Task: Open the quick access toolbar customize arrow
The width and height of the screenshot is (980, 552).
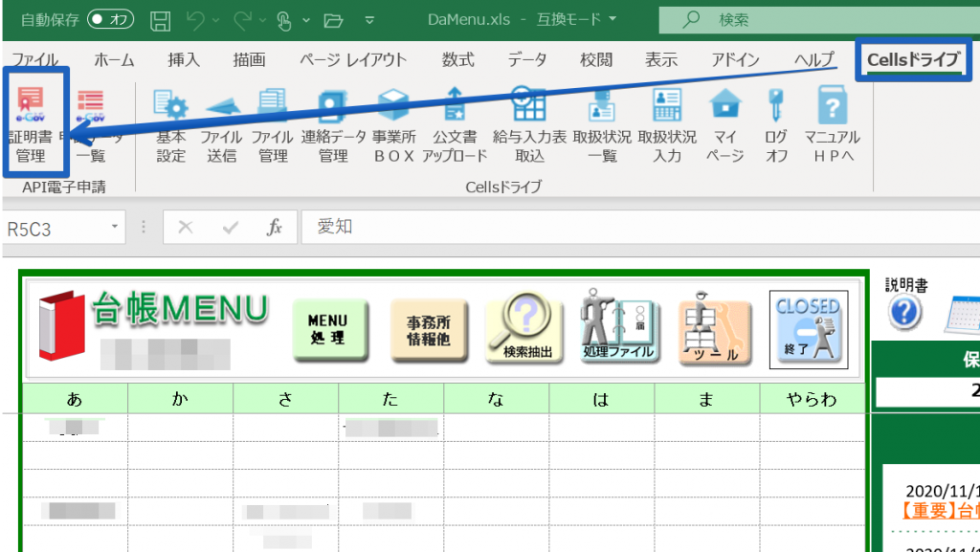Action: click(369, 21)
